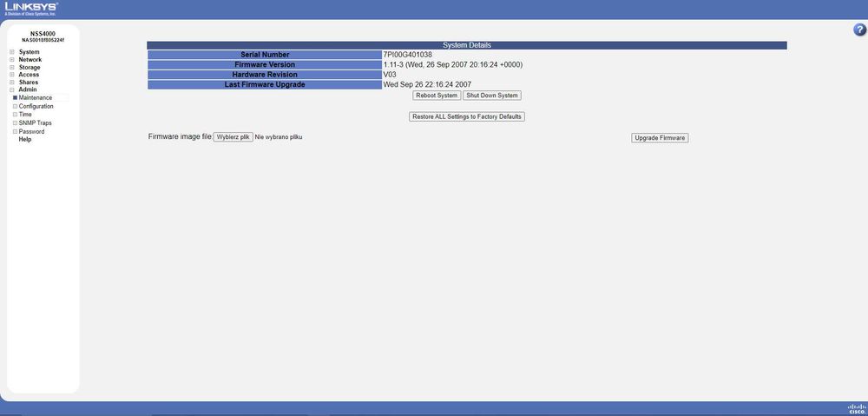
Task: Open the help question mark icon
Action: (x=859, y=30)
